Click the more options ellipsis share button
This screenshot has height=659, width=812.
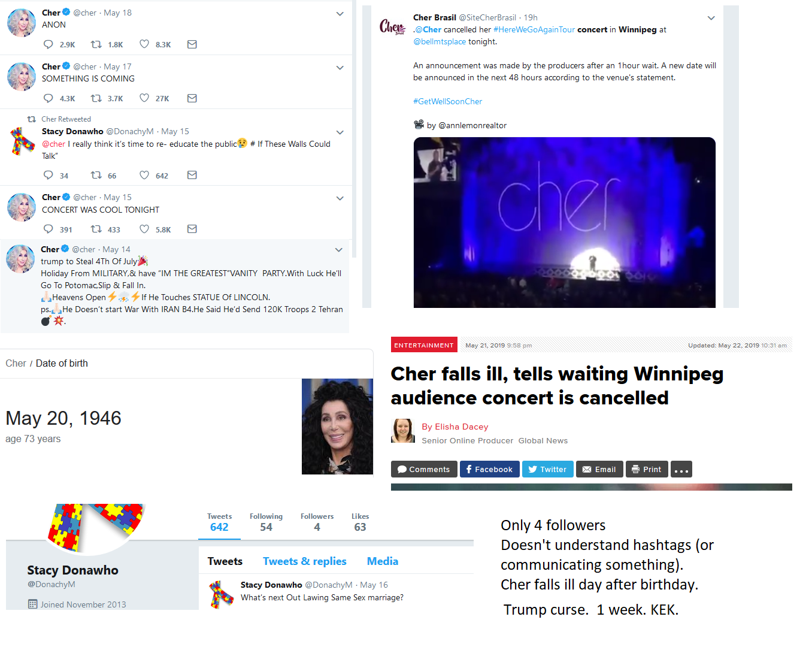coord(681,469)
